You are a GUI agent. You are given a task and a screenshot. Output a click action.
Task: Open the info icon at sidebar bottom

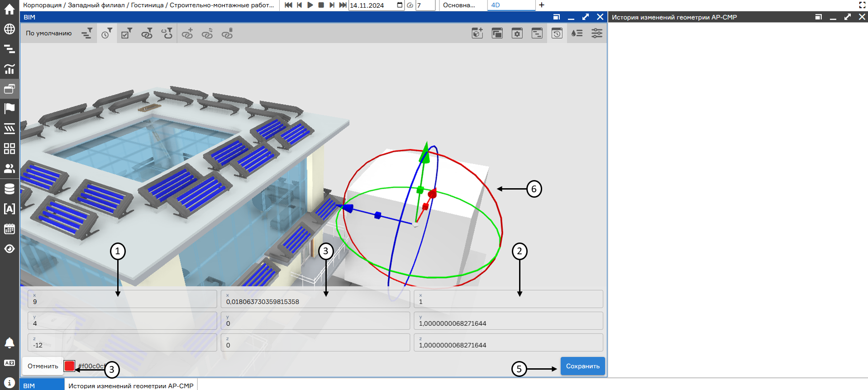click(10, 383)
